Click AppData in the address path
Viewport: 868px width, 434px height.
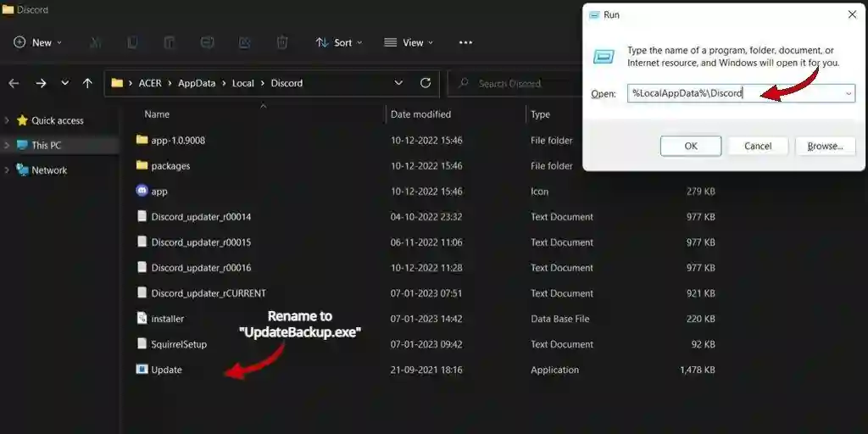pyautogui.click(x=197, y=83)
